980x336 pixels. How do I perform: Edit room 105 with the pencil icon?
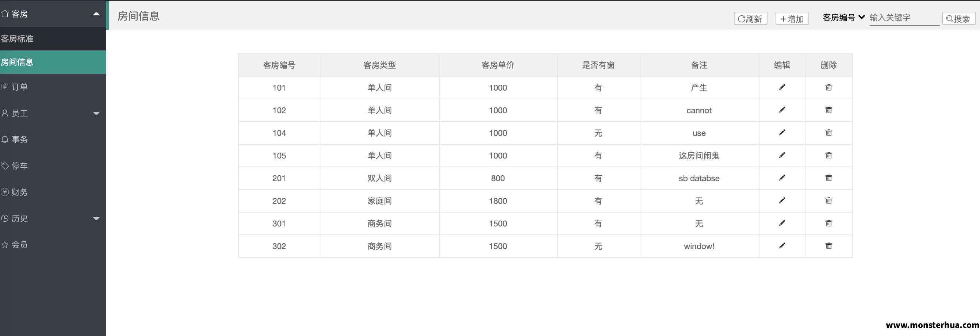(x=782, y=155)
